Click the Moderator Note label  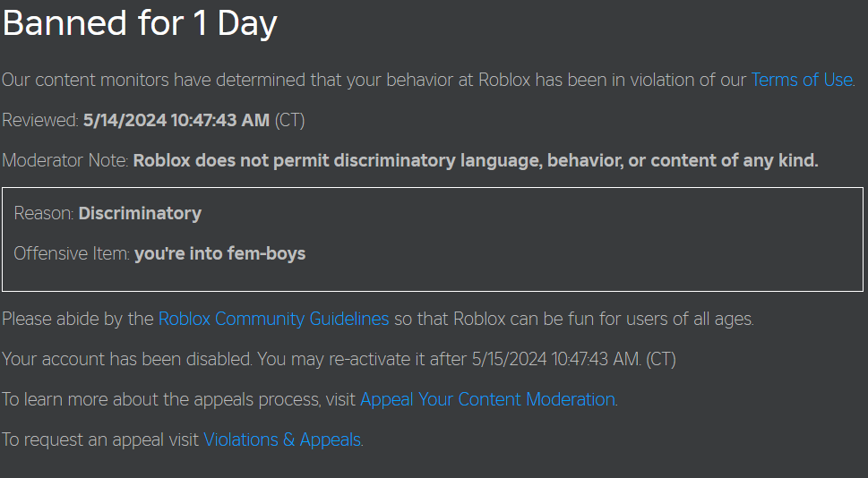[64, 161]
